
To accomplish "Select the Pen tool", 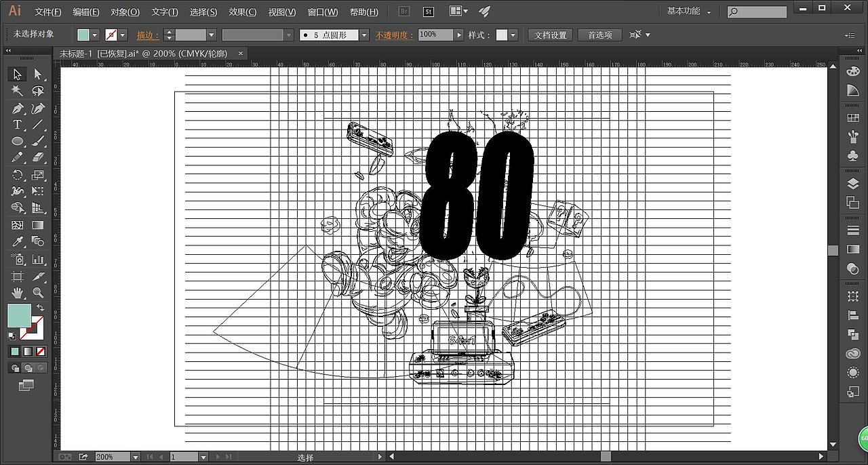I will pyautogui.click(x=18, y=108).
